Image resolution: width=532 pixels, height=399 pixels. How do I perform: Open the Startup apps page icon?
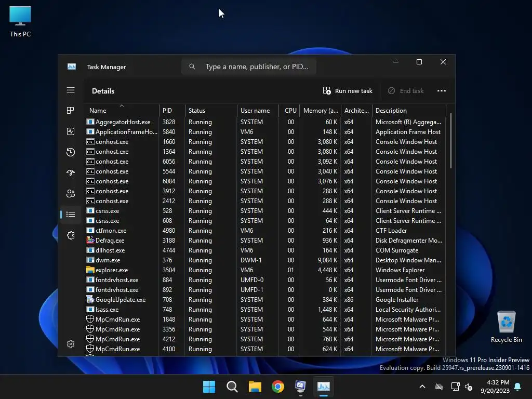(71, 172)
